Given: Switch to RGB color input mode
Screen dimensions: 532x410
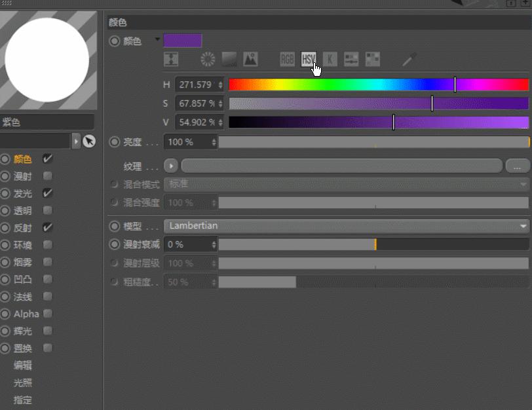Looking at the screenshot, I should click(x=286, y=58).
